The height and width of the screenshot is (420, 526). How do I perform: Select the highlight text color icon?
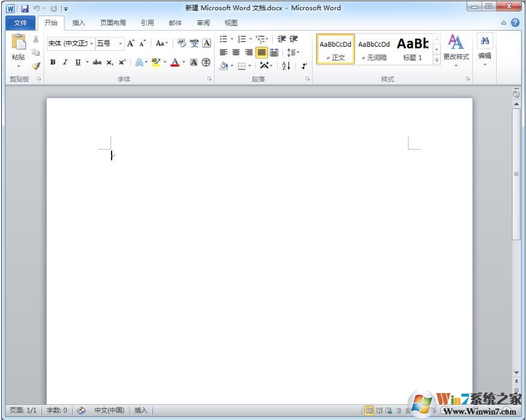click(x=157, y=62)
